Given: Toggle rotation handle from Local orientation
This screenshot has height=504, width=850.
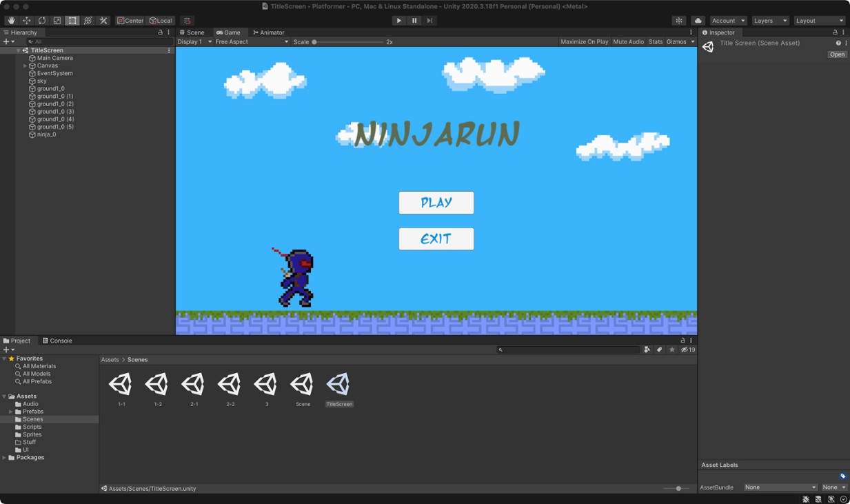Looking at the screenshot, I should tap(161, 20).
